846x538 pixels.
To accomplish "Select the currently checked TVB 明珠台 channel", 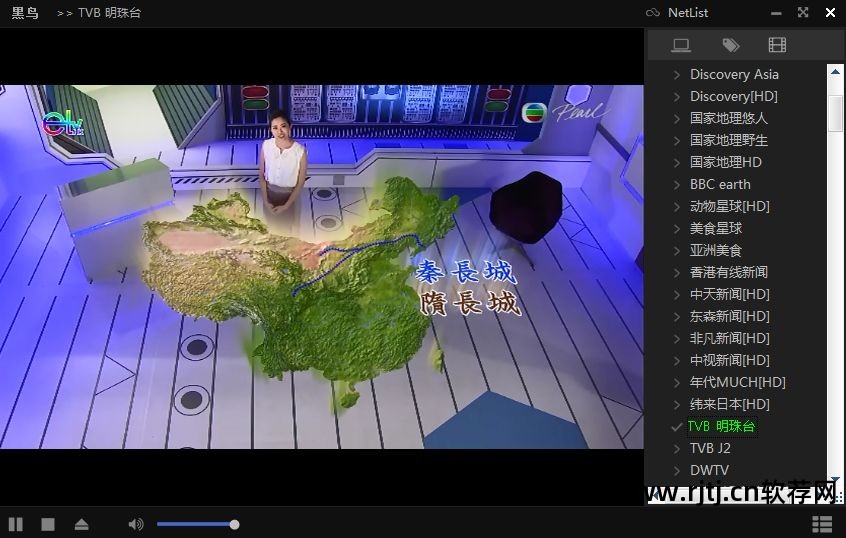I will [721, 427].
